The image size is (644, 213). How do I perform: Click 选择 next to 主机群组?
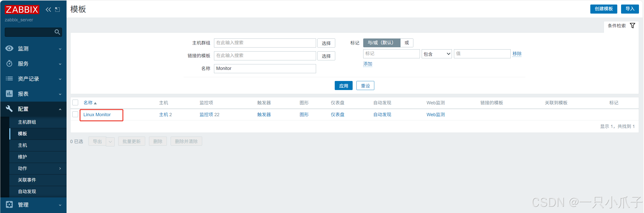coord(326,43)
